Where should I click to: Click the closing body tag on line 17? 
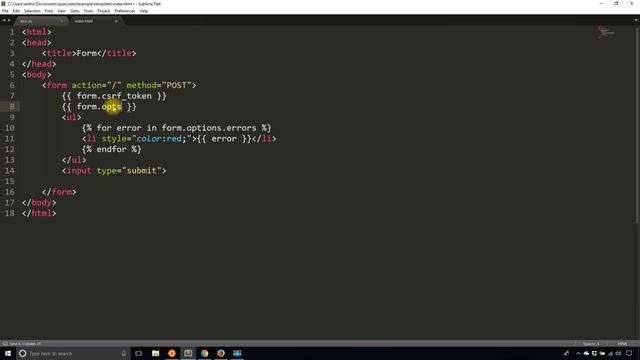point(39,202)
